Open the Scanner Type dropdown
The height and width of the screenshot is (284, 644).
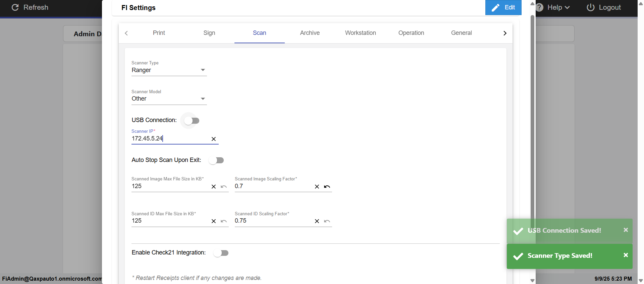[169, 70]
